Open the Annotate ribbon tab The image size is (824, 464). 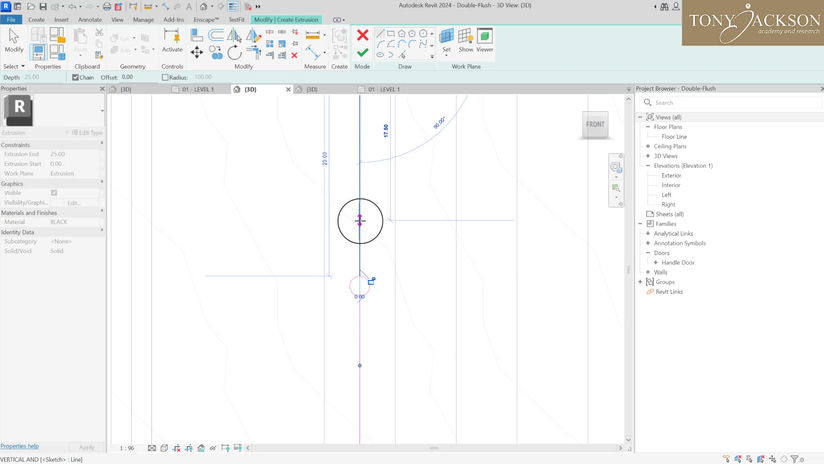tap(90, 19)
